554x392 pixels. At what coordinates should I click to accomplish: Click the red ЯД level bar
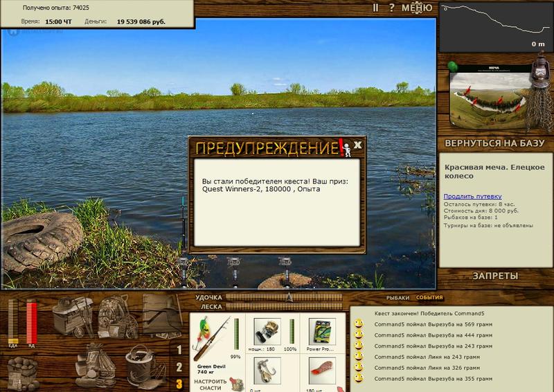(x=31, y=321)
